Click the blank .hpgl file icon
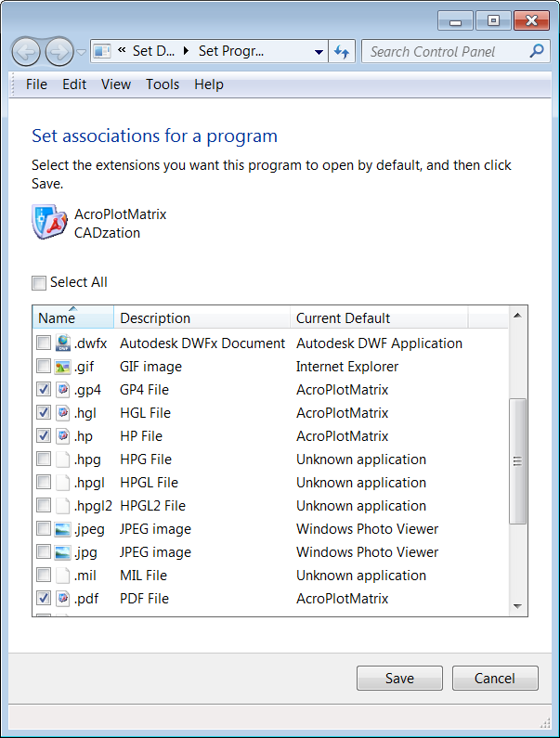The height and width of the screenshot is (738, 560). pyautogui.click(x=62, y=483)
